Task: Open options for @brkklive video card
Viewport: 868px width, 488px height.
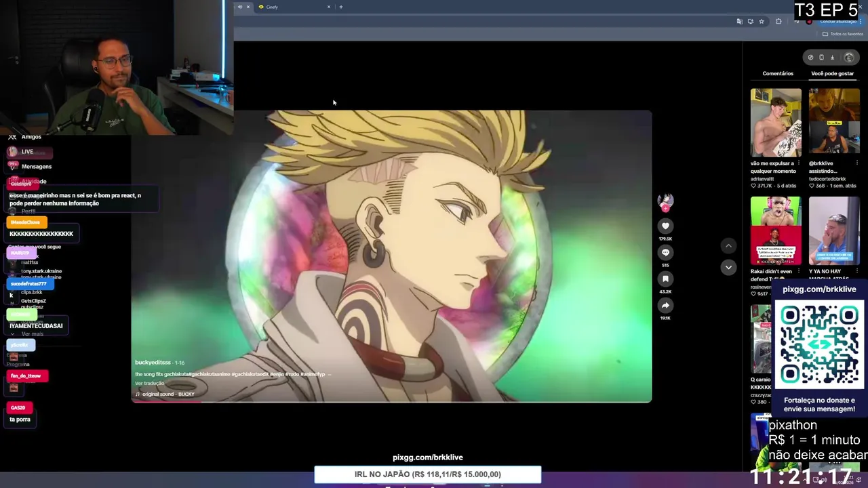Action: click(856, 163)
